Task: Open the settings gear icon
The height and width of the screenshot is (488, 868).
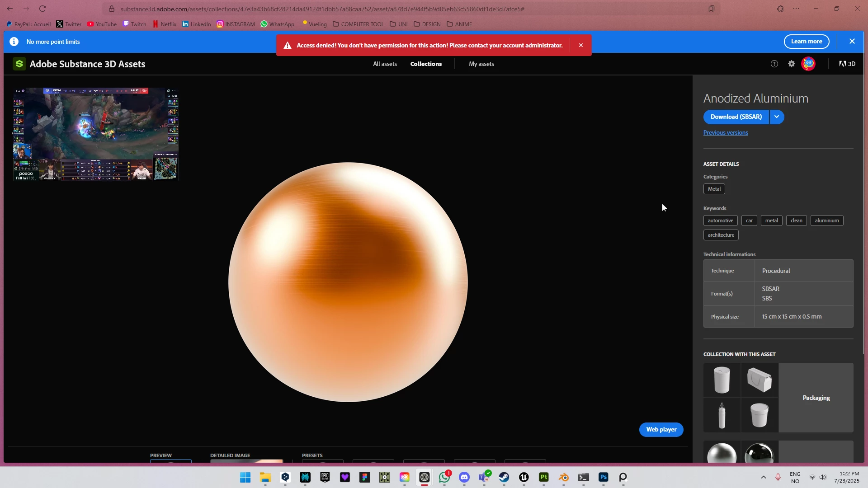Action: pyautogui.click(x=792, y=64)
